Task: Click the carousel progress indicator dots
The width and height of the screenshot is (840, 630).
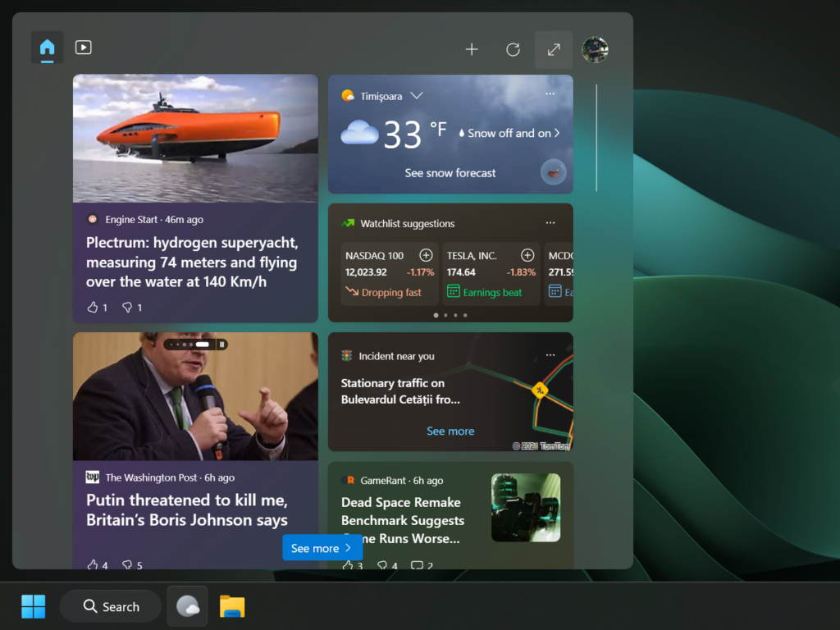Action: [189, 345]
